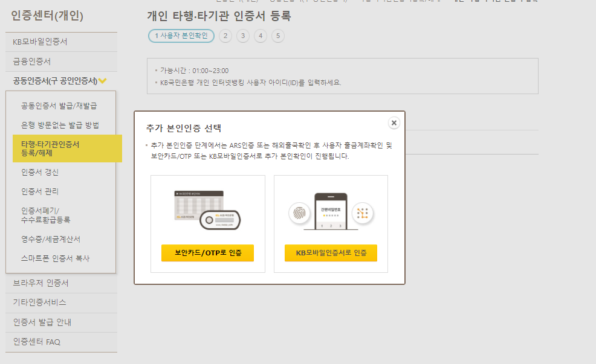Click step 2 circle indicator

225,36
